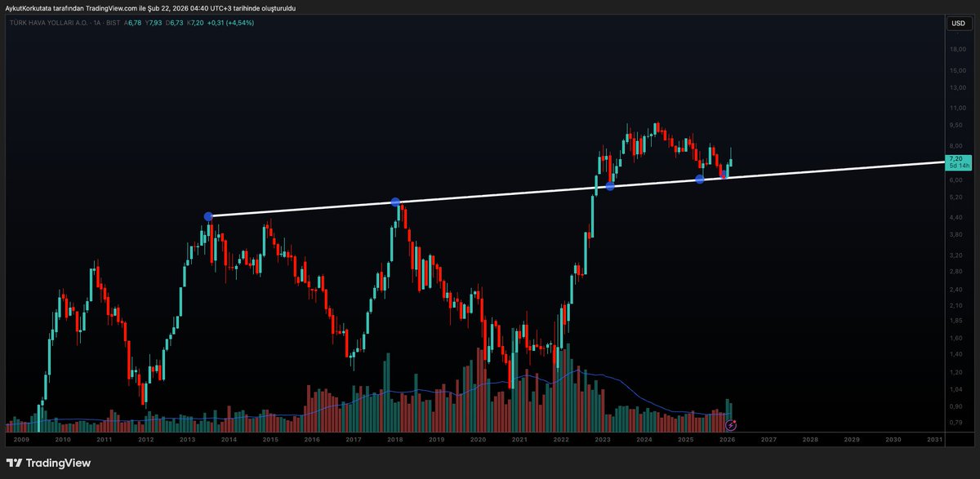
Task: Click the 2,10 price axis label
Action: pos(957,305)
